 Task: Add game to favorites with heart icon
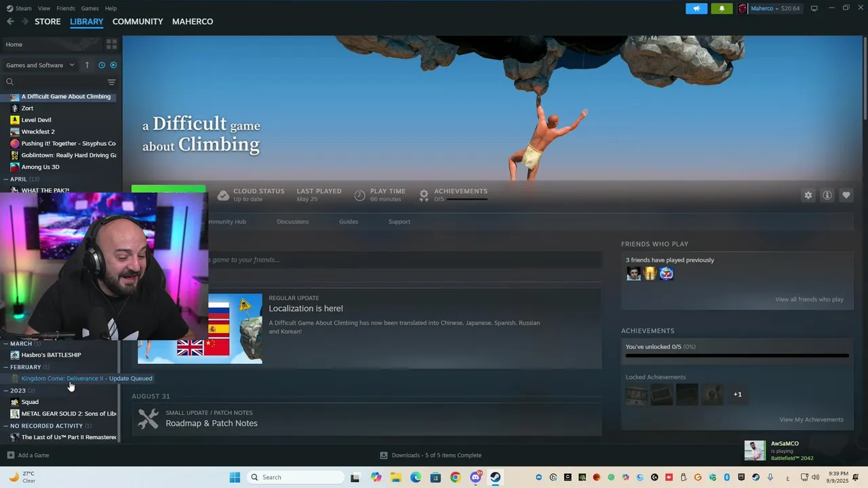(846, 195)
